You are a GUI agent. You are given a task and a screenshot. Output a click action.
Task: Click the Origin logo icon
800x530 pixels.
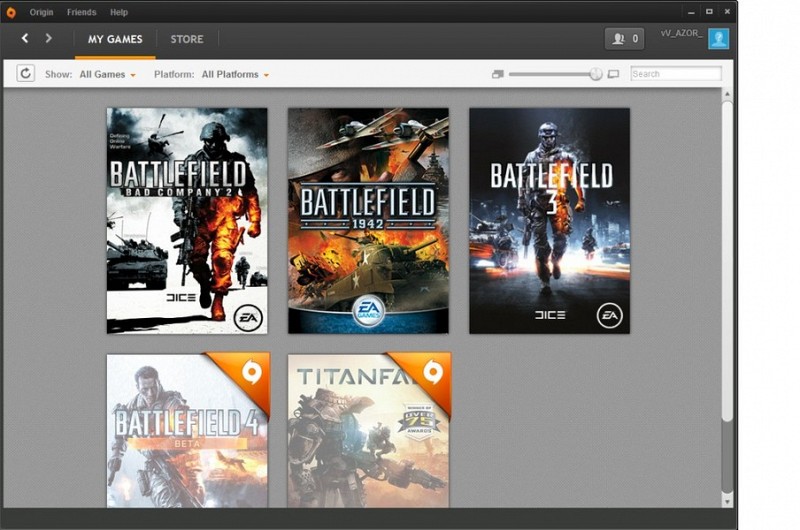11,12
